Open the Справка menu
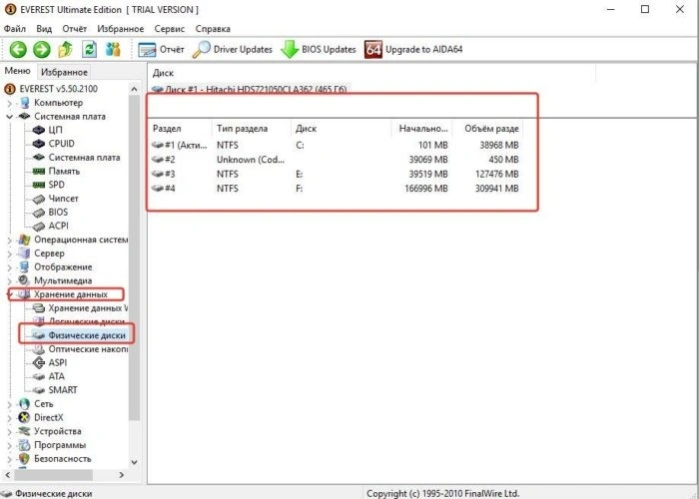 click(213, 29)
